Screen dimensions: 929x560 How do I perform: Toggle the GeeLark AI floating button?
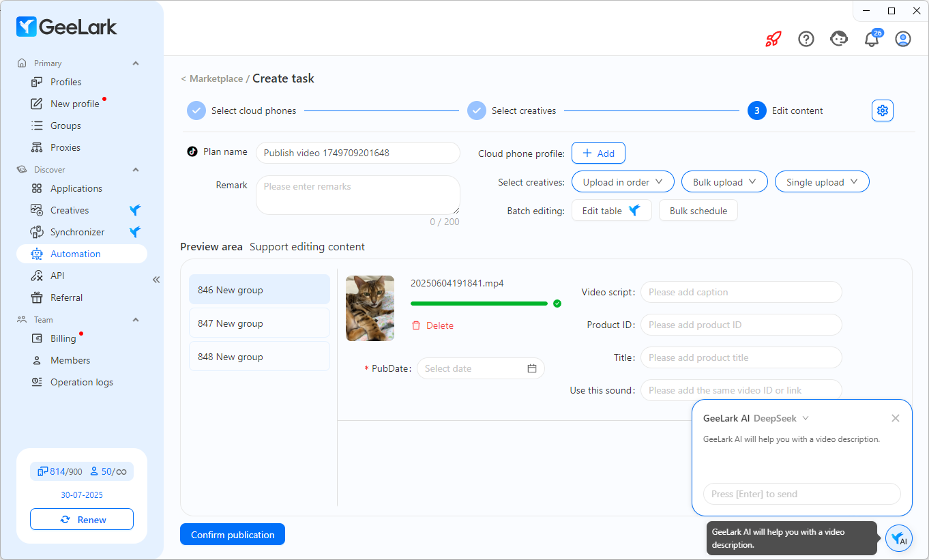[899, 538]
